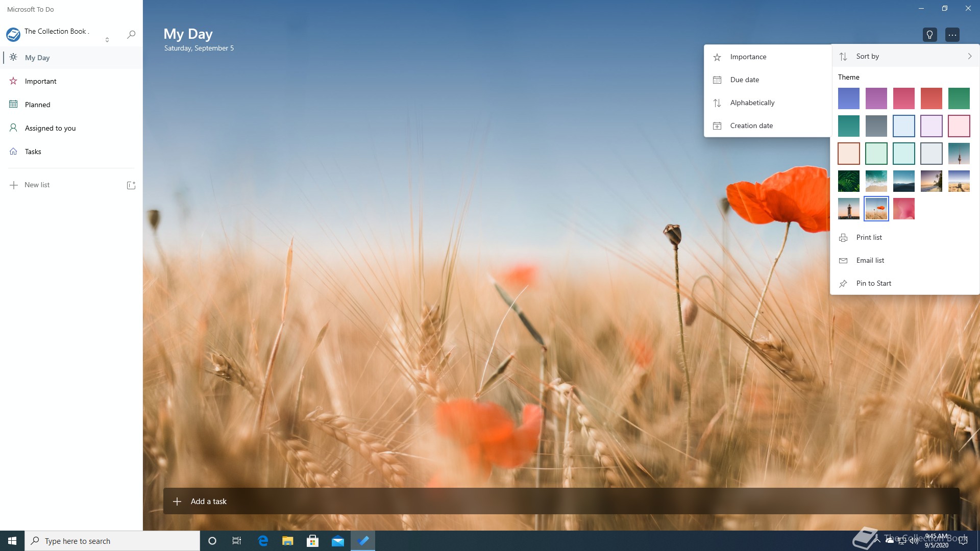This screenshot has height=551, width=980.
Task: Choose the gray solid theme swatch
Action: click(876, 126)
